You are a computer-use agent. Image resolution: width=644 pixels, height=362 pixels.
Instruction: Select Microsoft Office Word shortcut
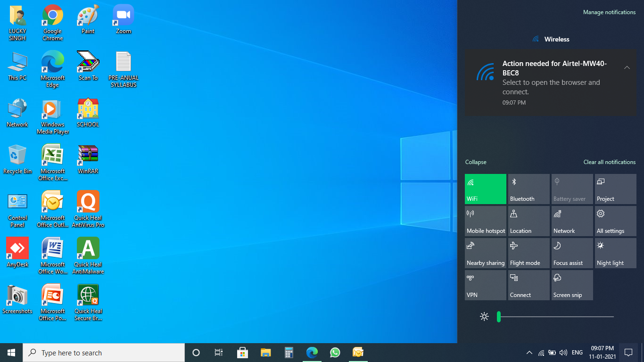[x=53, y=256]
